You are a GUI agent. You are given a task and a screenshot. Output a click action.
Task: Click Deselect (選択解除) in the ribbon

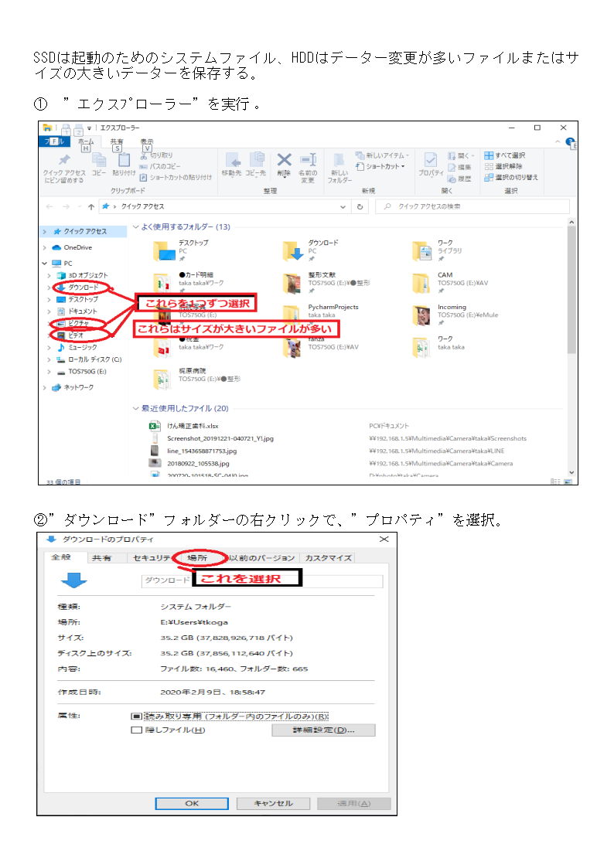pos(503,166)
